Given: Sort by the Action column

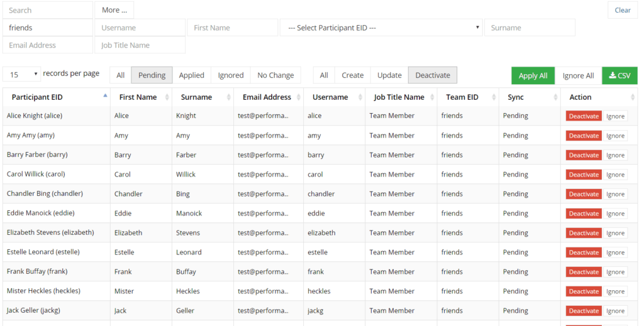Looking at the screenshot, I should pyautogui.click(x=599, y=97).
